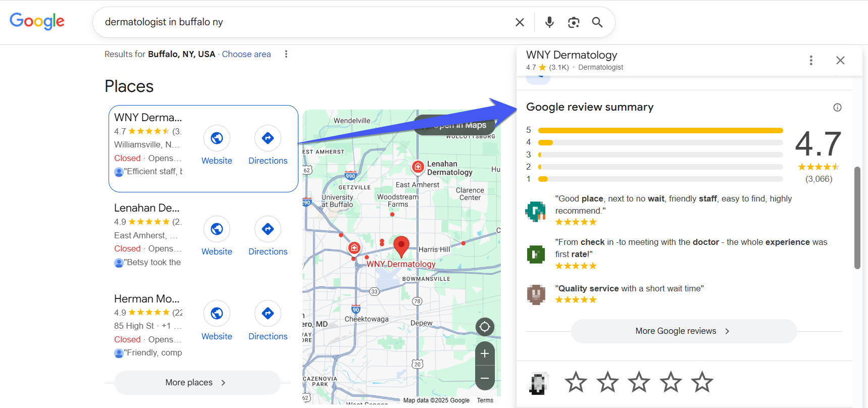Click the panel vertical scrollbar
The width and height of the screenshot is (868, 408).
click(x=857, y=218)
